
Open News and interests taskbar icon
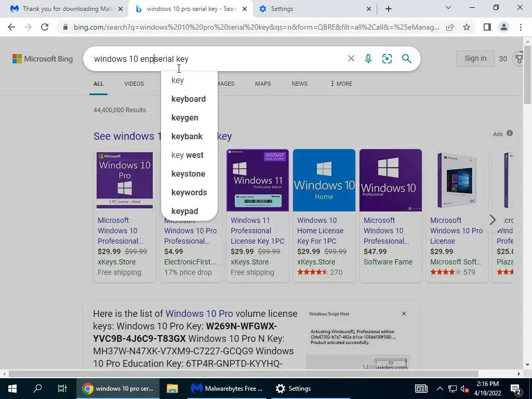pyautogui.click(x=421, y=389)
